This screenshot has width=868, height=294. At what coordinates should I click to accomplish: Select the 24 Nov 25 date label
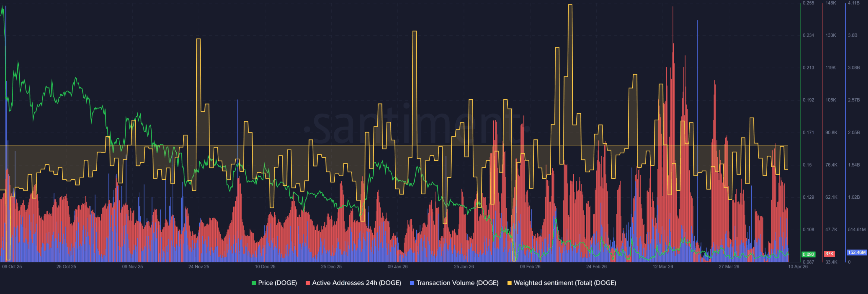[x=199, y=267]
